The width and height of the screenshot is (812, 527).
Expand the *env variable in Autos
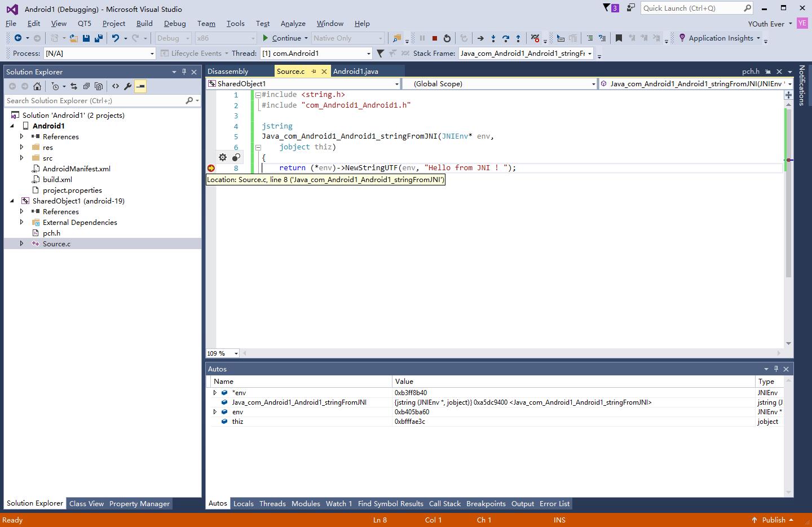pos(215,393)
